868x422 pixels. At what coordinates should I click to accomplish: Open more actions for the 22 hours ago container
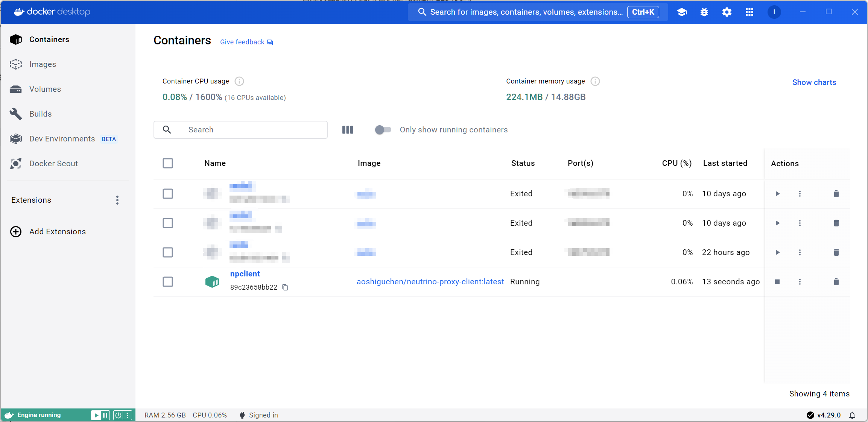(x=800, y=252)
